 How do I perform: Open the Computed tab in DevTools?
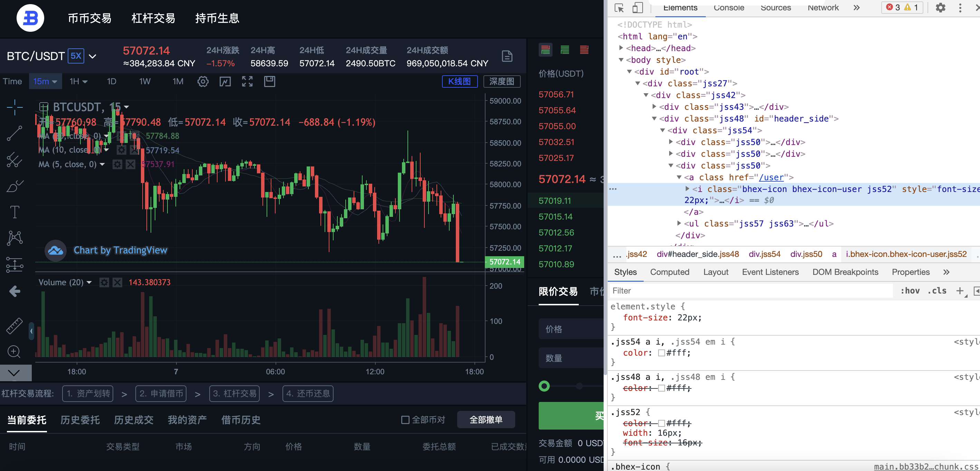tap(669, 272)
